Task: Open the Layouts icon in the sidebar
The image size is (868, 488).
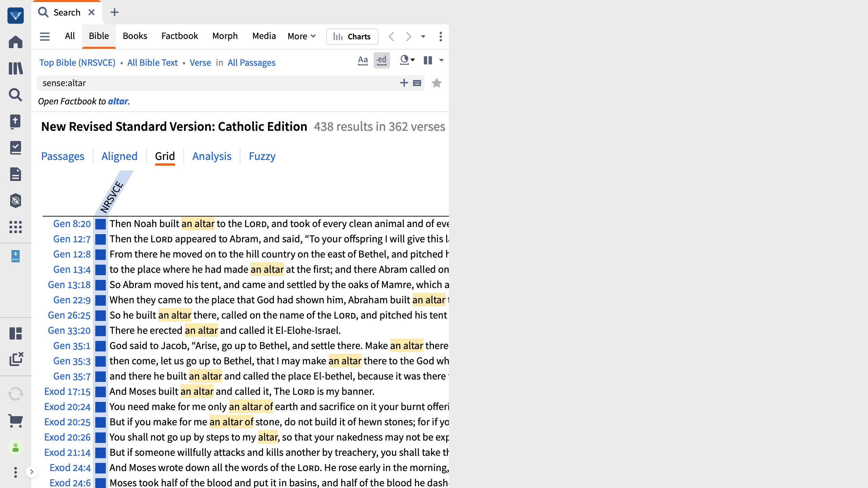Action: point(16,333)
